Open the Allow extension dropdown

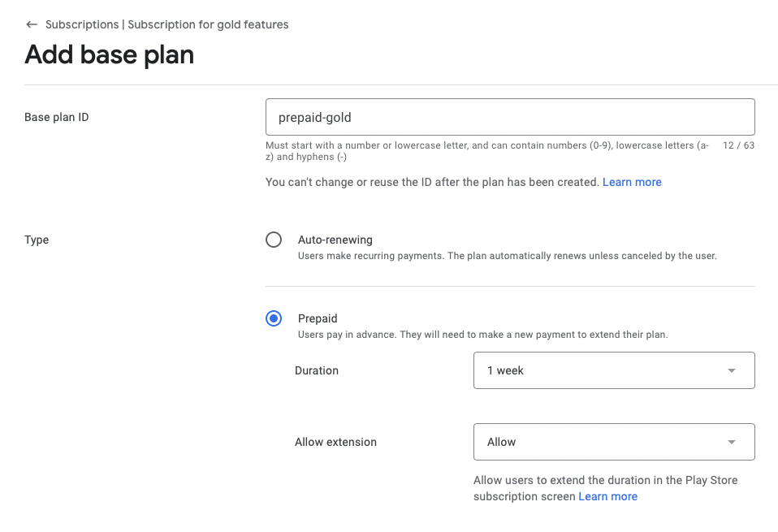(x=614, y=442)
